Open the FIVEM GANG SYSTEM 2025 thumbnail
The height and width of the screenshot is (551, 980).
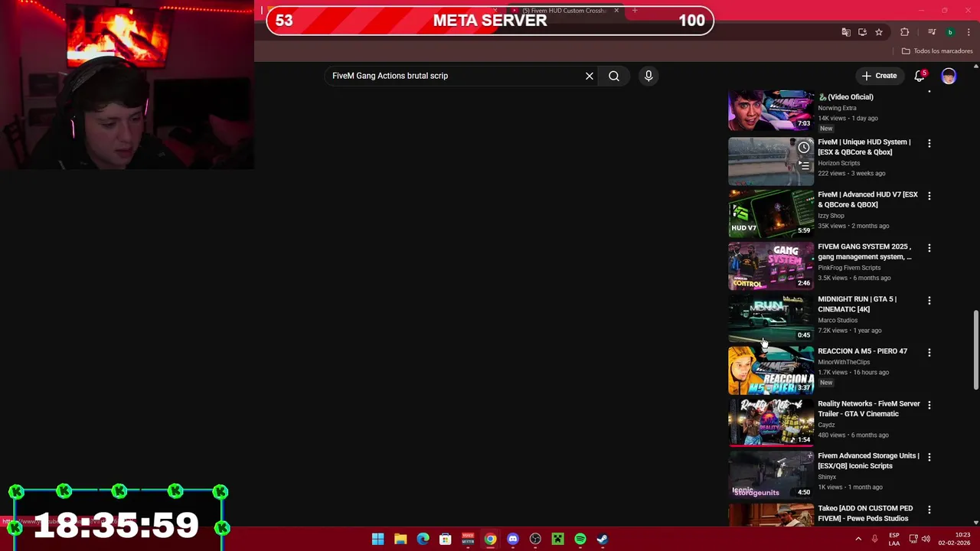(771, 266)
